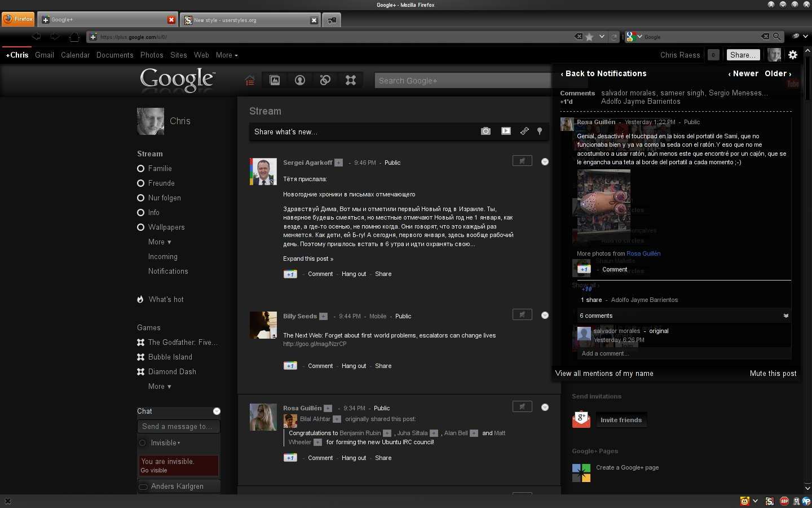Screen dimensions: 812x508
Task: Go to the Google+ Home stream icon
Action: pyautogui.click(x=250, y=80)
